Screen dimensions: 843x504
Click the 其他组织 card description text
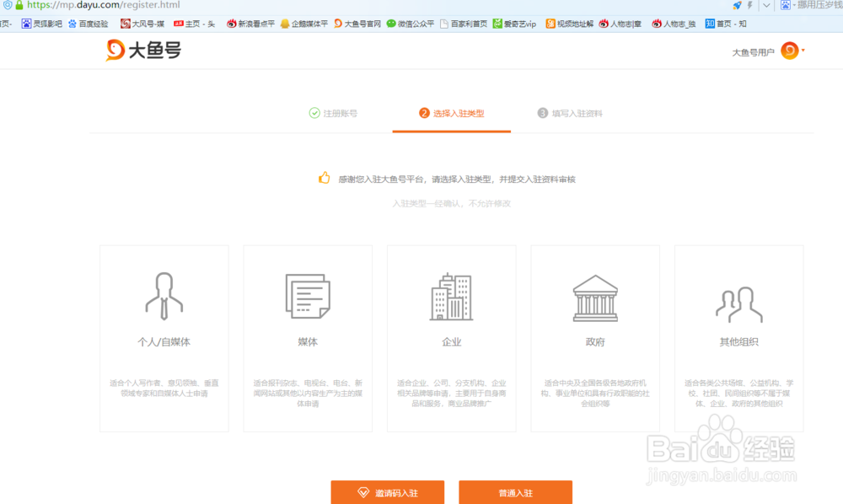click(x=738, y=394)
